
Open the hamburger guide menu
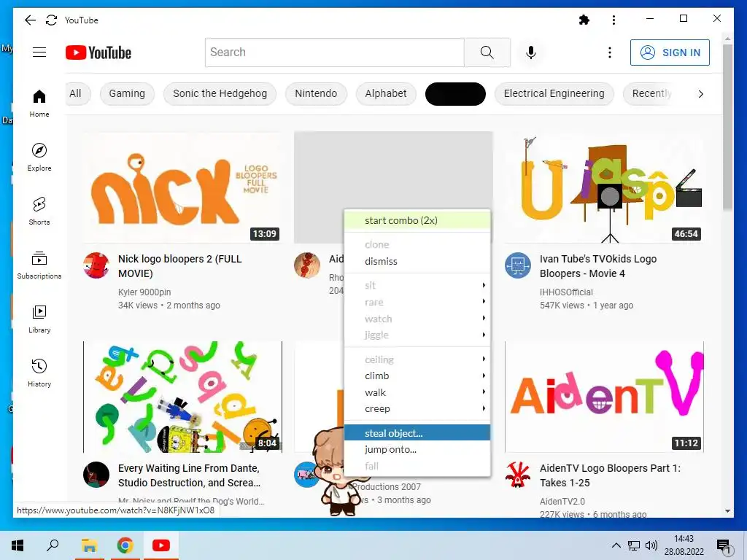pyautogui.click(x=39, y=52)
